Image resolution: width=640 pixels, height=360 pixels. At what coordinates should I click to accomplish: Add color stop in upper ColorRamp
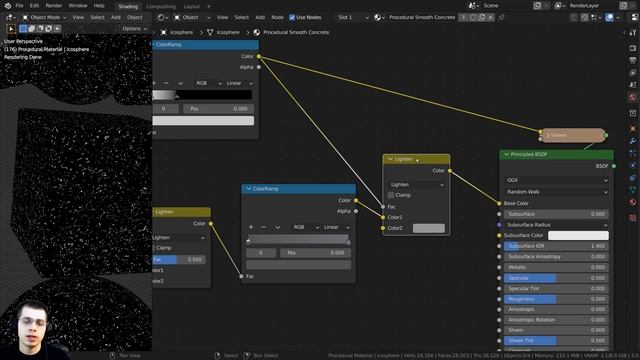point(154,83)
